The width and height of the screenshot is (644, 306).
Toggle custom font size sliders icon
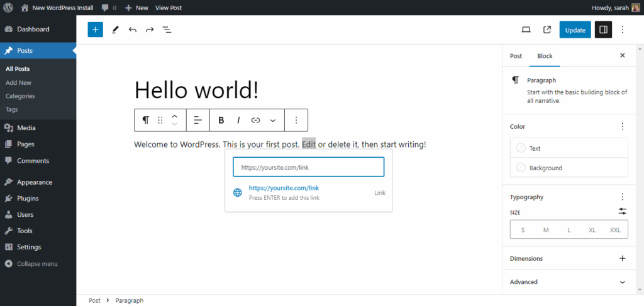623,212
